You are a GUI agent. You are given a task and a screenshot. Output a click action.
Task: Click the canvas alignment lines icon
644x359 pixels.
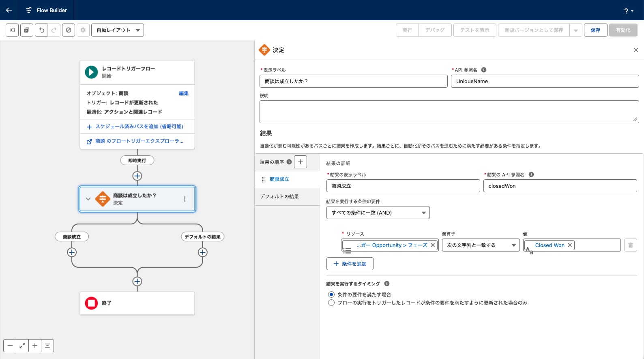[x=47, y=346]
